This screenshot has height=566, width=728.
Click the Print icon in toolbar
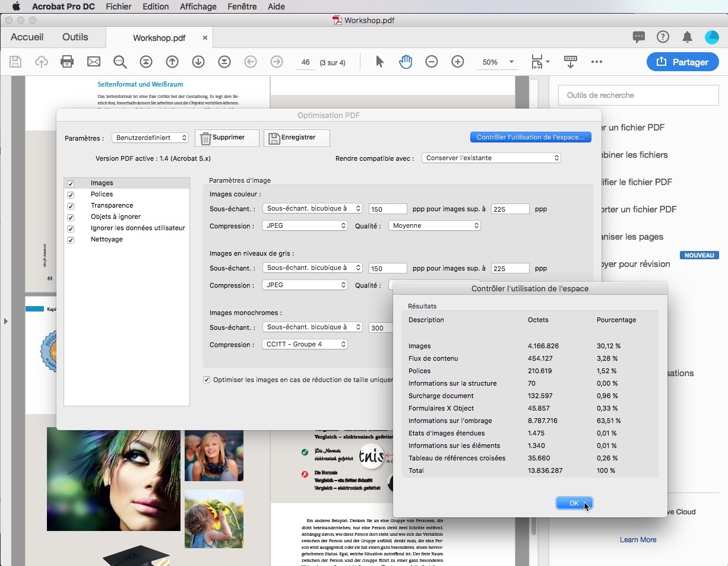tap(67, 62)
